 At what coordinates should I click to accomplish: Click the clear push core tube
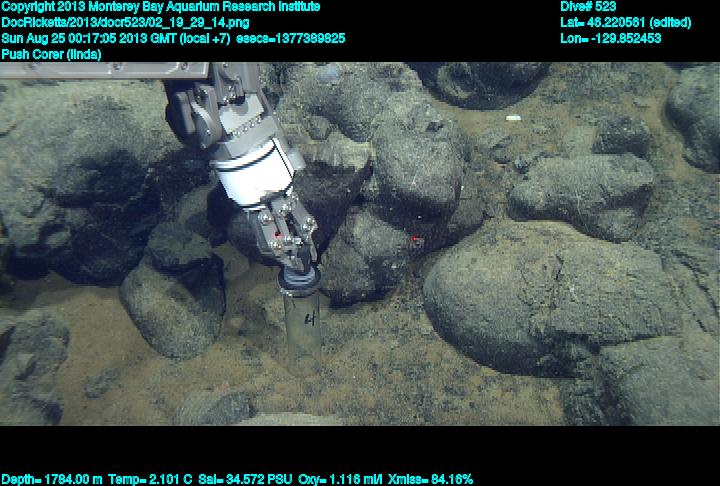(302, 328)
